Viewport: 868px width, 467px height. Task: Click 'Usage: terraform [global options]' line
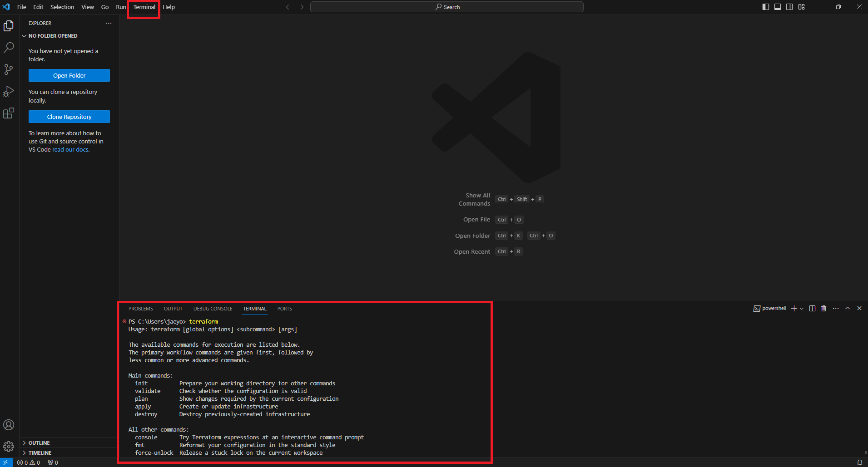213,329
